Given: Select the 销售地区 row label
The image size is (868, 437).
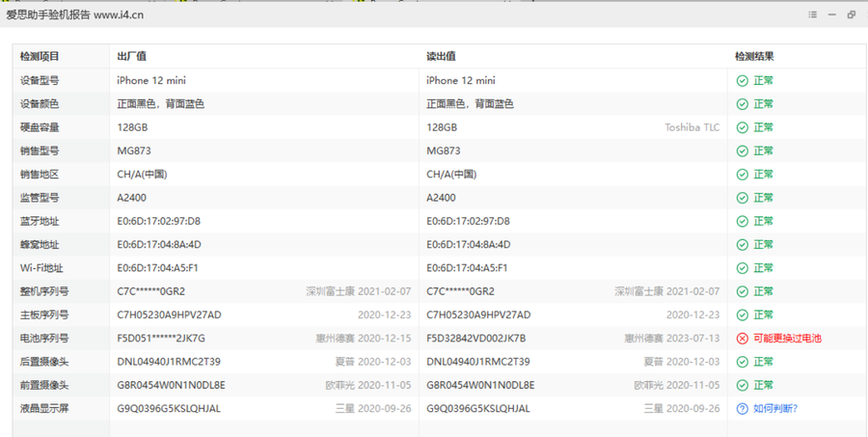Looking at the screenshot, I should point(40,175).
